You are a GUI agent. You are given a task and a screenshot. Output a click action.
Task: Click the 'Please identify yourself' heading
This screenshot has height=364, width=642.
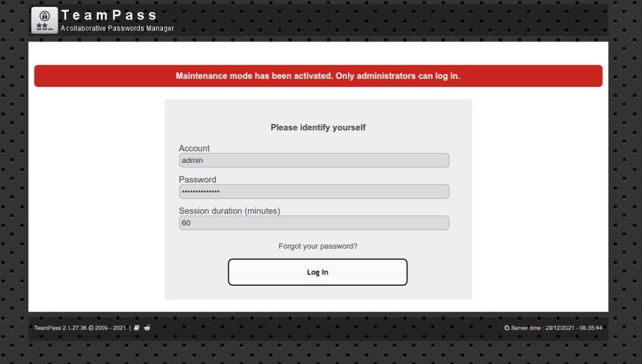318,128
